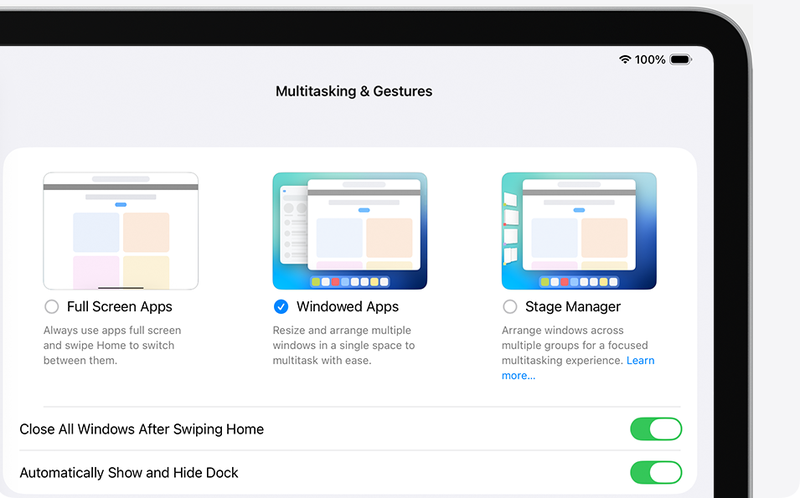Viewport: 800px width, 498px height.
Task: Tap the 100% battery percentage text
Action: (650, 60)
